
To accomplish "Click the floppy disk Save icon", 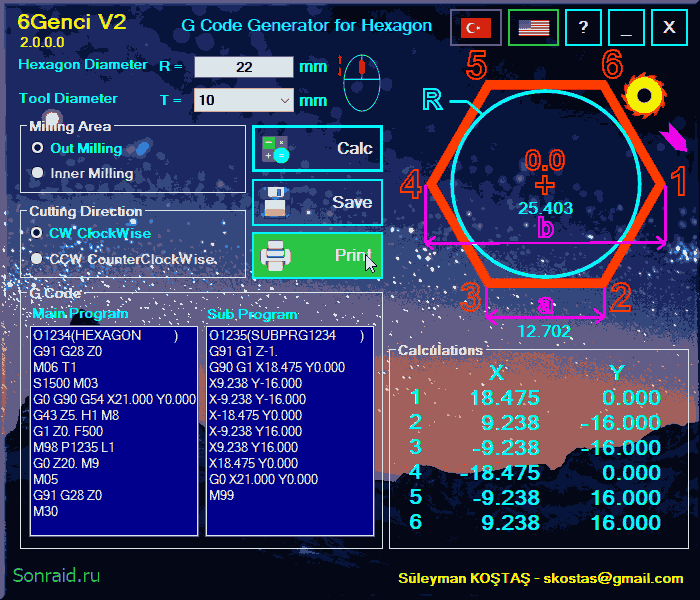I will point(275,202).
